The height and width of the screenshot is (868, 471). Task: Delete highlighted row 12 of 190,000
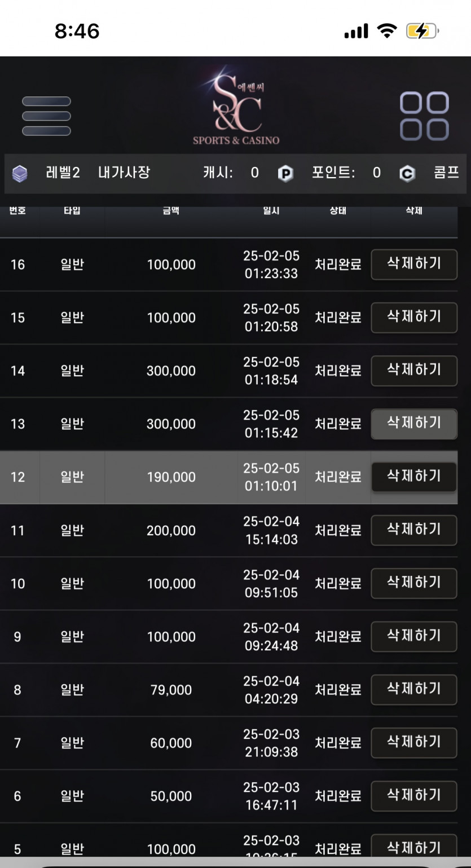(x=414, y=477)
